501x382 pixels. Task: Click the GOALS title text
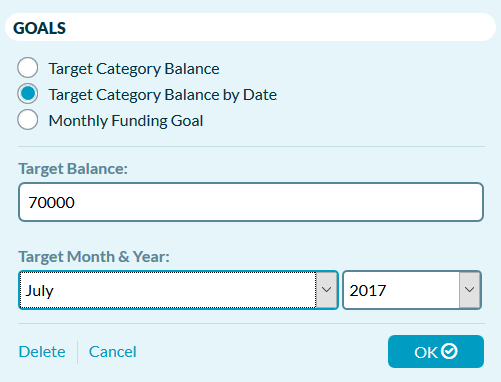point(40,28)
